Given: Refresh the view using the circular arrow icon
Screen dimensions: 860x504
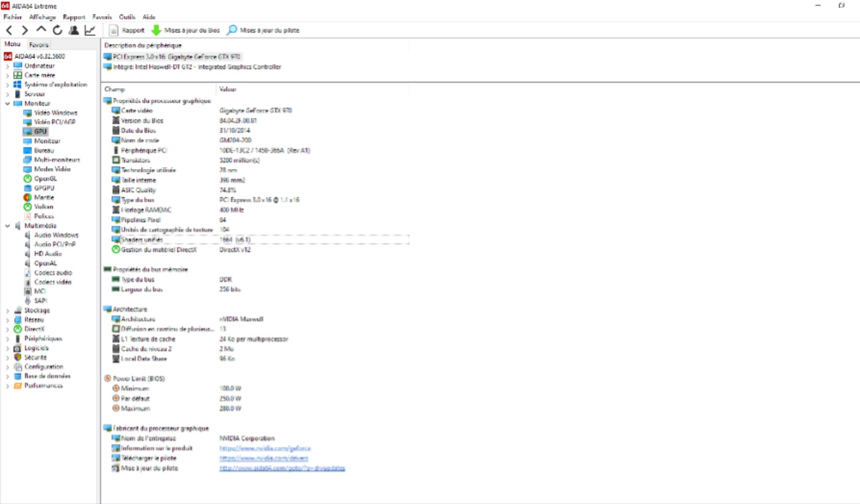Looking at the screenshot, I should coord(57,30).
